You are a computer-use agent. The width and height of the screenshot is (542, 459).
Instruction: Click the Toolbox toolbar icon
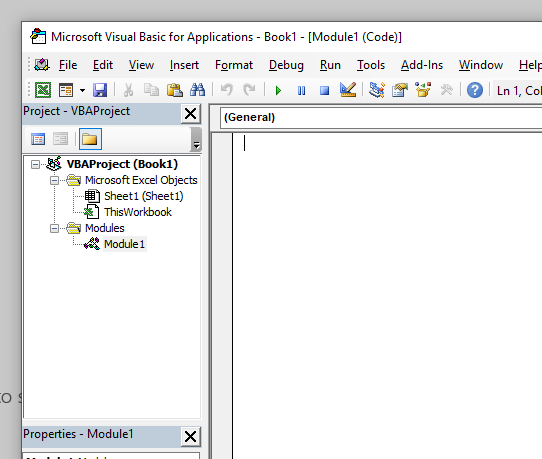coord(446,90)
